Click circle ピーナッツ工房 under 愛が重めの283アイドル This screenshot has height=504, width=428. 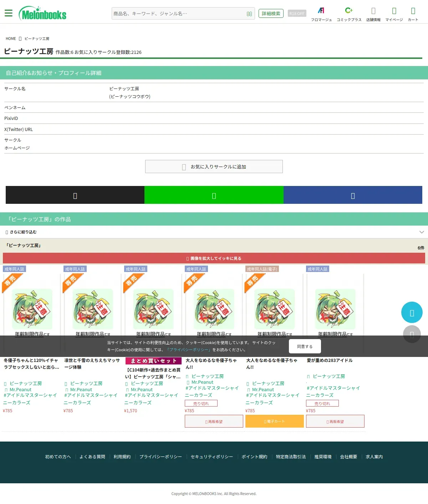[x=329, y=376]
